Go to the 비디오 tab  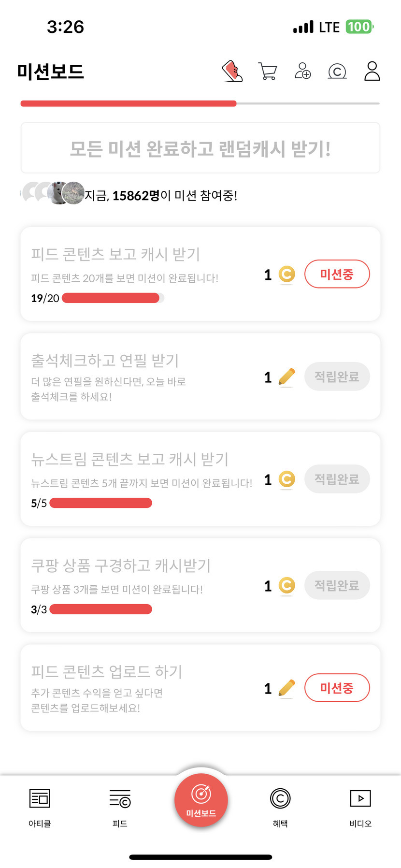tap(360, 805)
